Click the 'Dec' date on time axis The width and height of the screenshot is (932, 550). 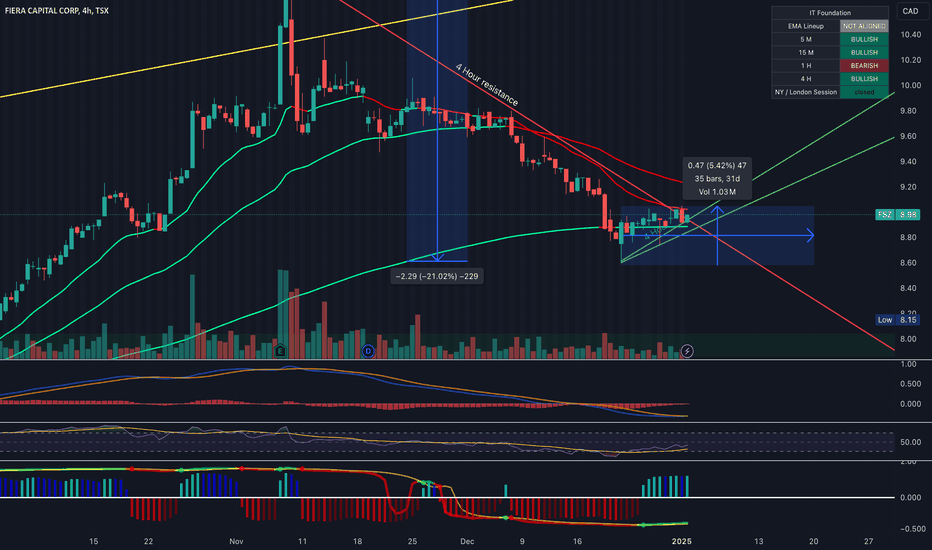tap(467, 541)
